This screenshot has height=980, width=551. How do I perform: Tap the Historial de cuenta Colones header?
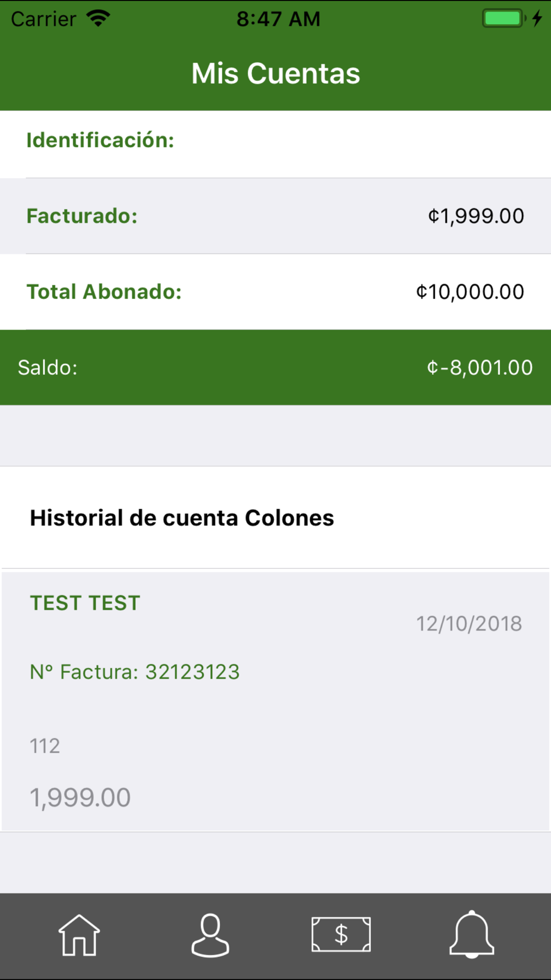[x=182, y=518]
